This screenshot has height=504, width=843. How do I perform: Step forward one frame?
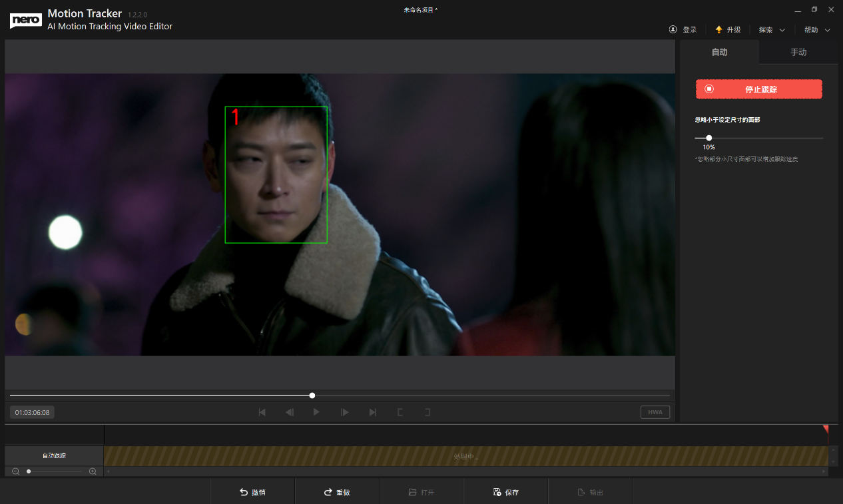344,412
